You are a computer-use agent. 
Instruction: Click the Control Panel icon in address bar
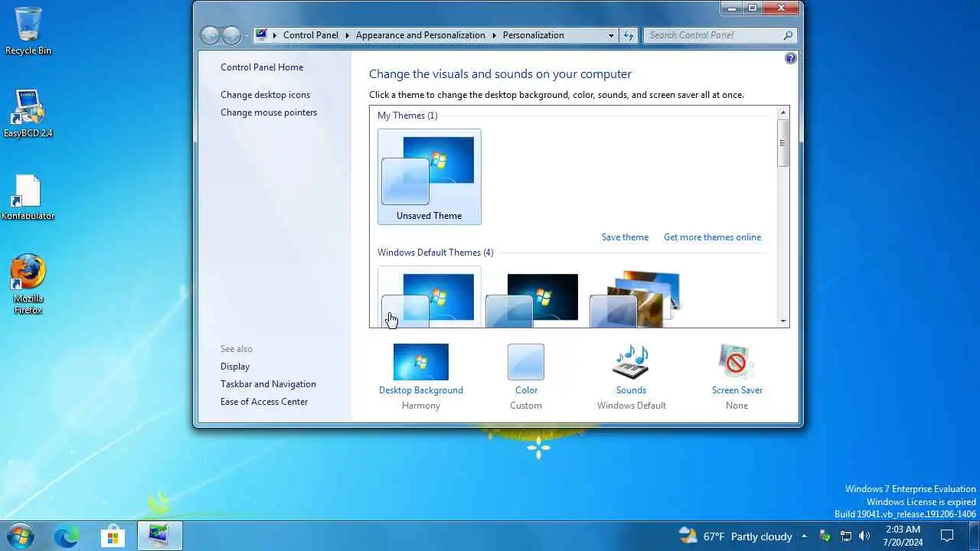262,34
